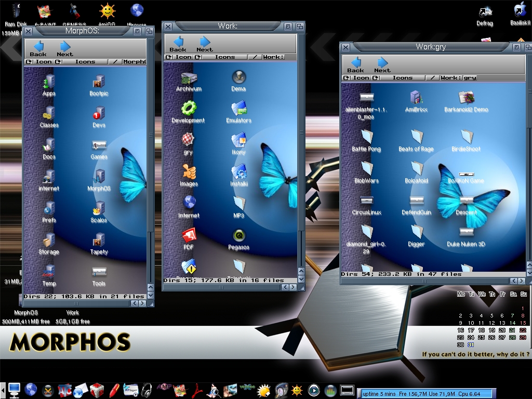Select the Tools drawer icon
Screen dimensions: 532x399
click(x=99, y=275)
